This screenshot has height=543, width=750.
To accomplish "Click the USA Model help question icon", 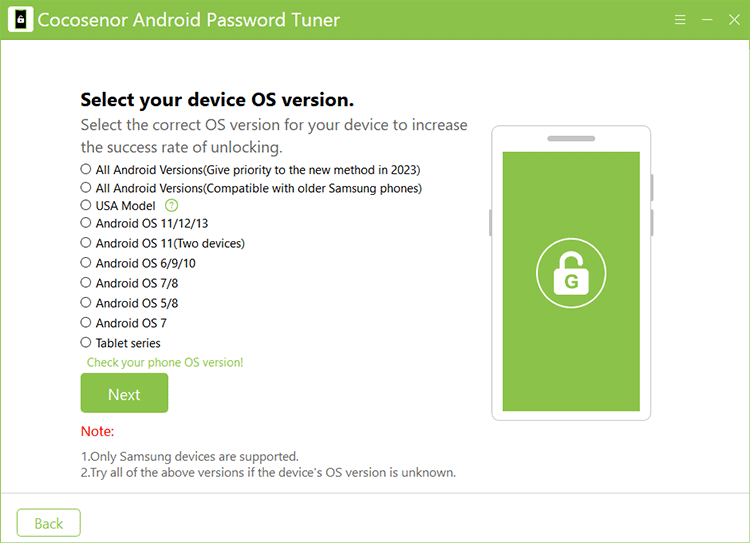I will 171,205.
